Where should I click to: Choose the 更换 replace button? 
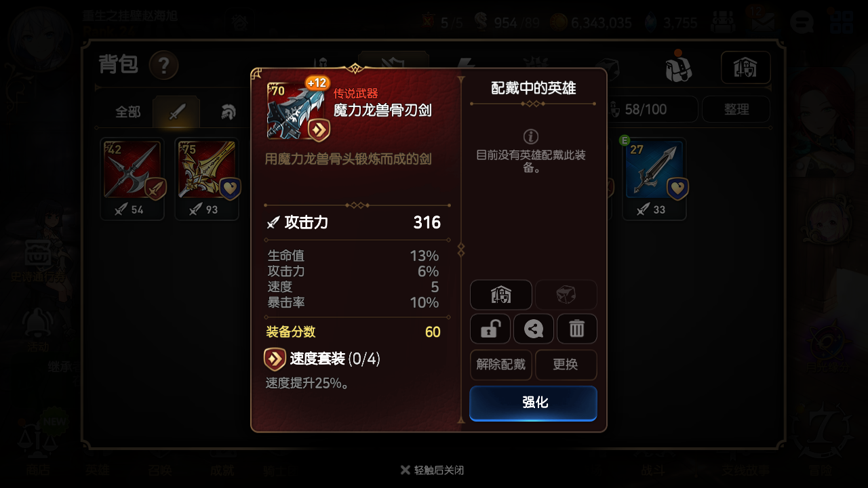[566, 365]
